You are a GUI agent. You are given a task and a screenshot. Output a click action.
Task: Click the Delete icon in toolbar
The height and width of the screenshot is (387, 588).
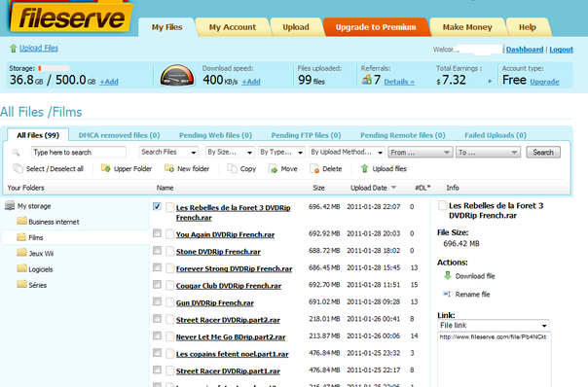pyautogui.click(x=314, y=168)
